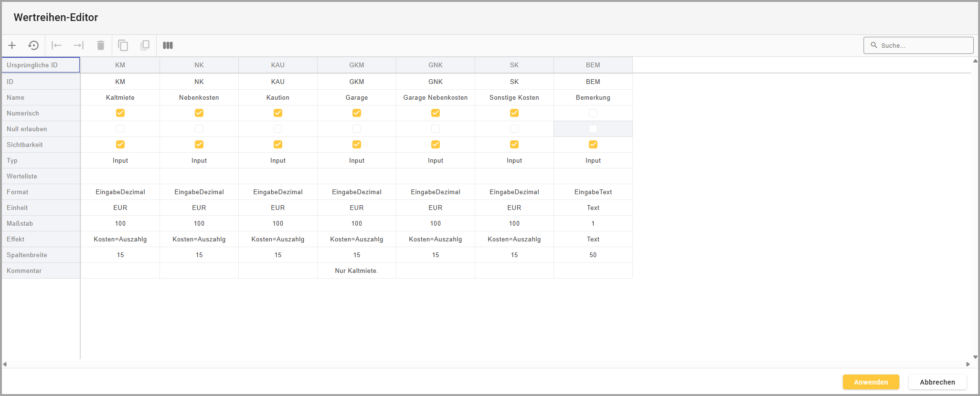Viewport: 980px width, 396px height.
Task: Click the magnifier icon in search box
Action: (874, 45)
